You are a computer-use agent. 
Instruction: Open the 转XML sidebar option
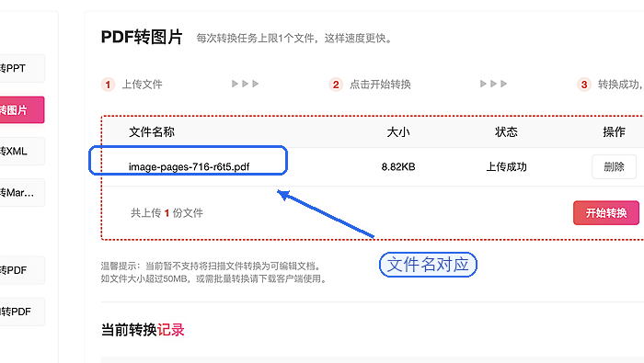[x=21, y=151]
